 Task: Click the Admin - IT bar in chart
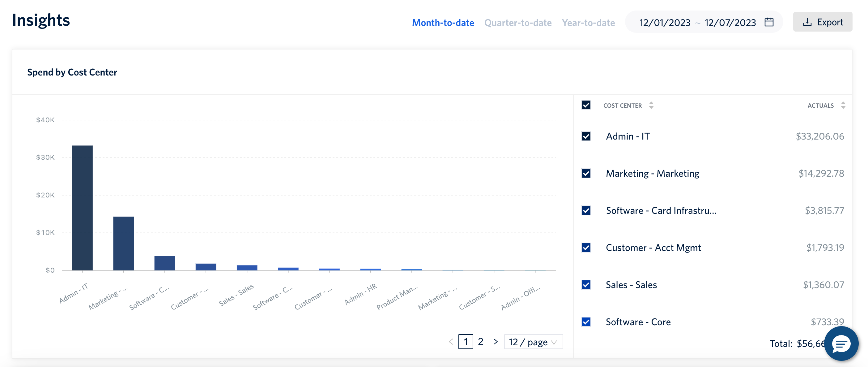tap(82, 208)
